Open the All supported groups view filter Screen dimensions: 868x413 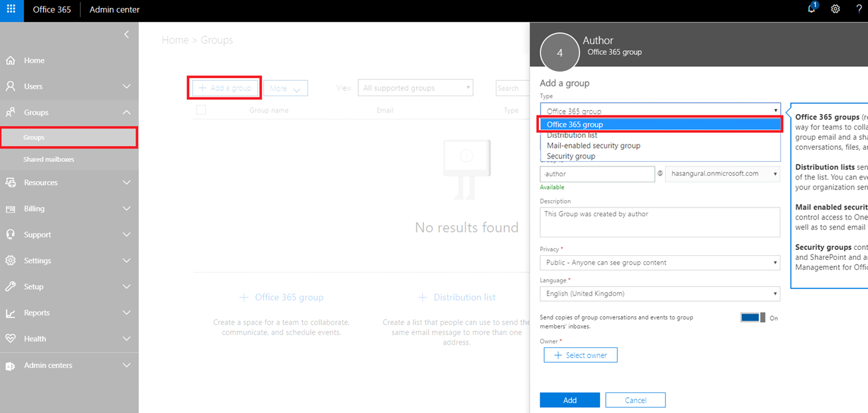pos(415,88)
